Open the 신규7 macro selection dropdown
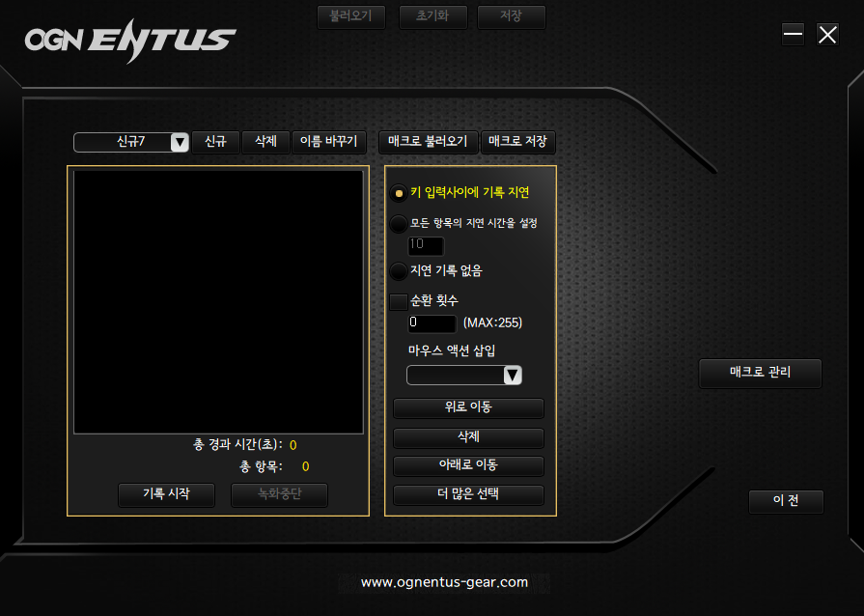Screen dimensions: 864x616 130,142
